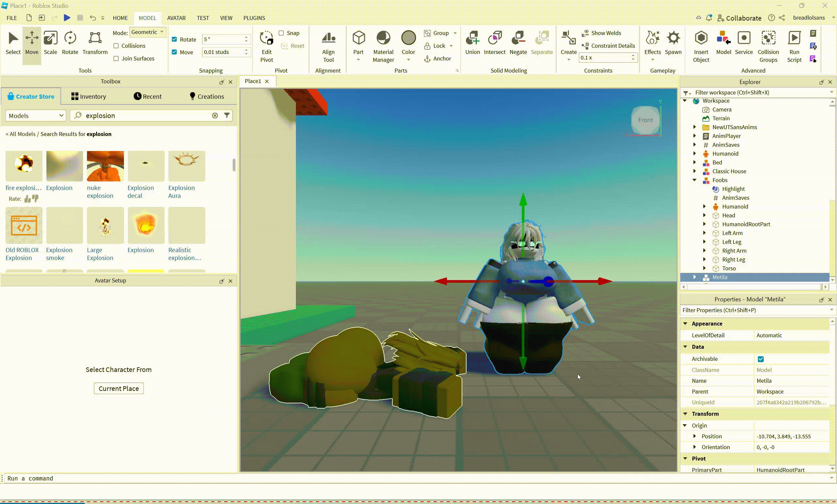Clear the explosion search text
Image resolution: width=837 pixels, height=504 pixels.
point(215,115)
